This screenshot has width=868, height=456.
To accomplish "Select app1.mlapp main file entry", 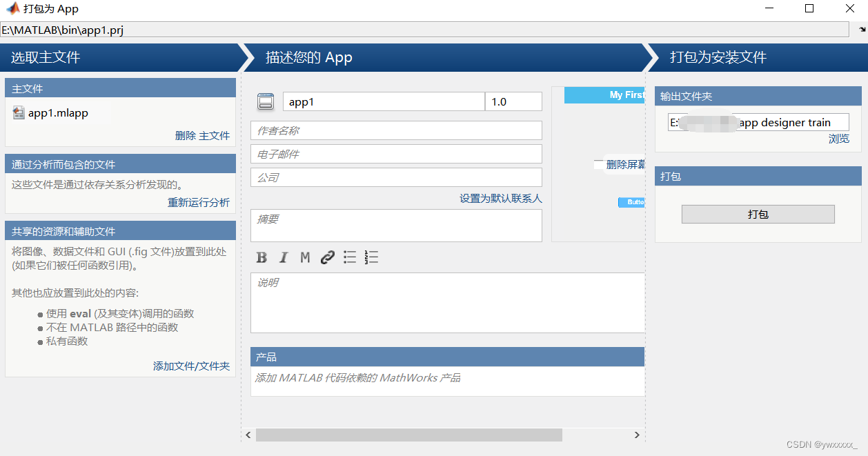I will pos(58,113).
